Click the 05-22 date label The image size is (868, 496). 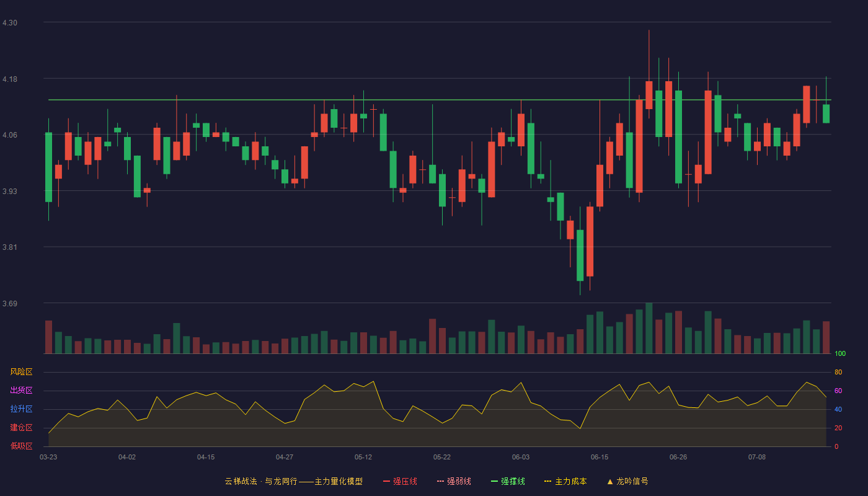click(442, 457)
